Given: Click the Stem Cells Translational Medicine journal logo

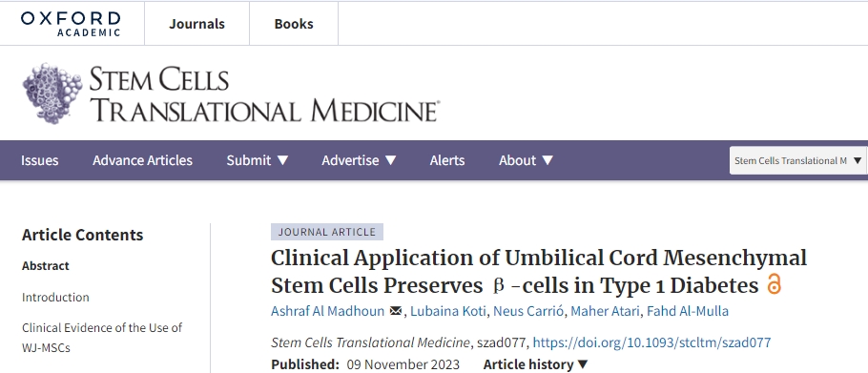Looking at the screenshot, I should click(231, 93).
